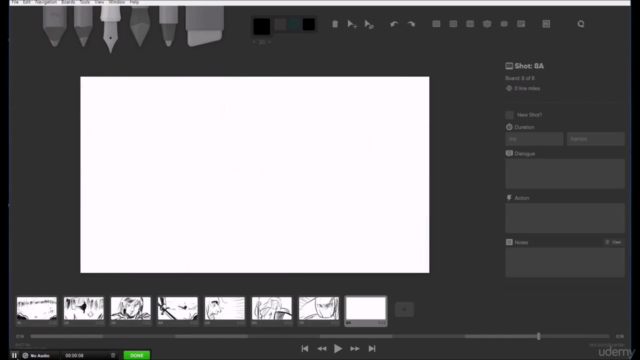Select board 7A thumbnail

(x=319, y=311)
